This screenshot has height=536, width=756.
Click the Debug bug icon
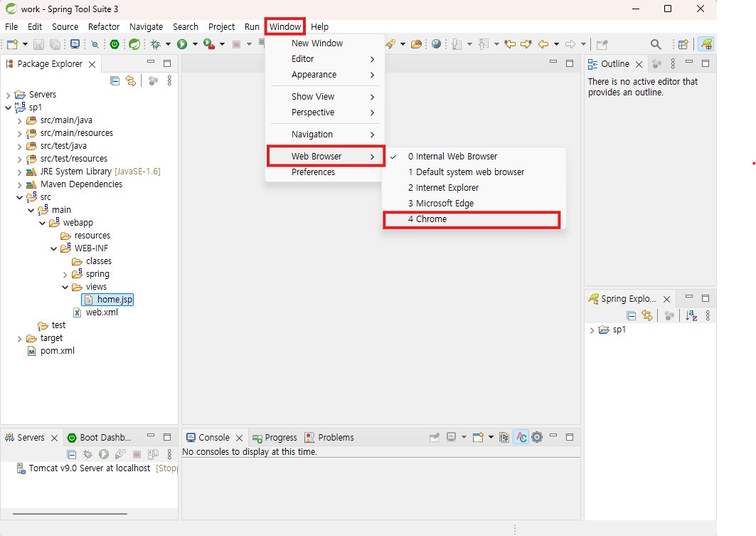155,44
